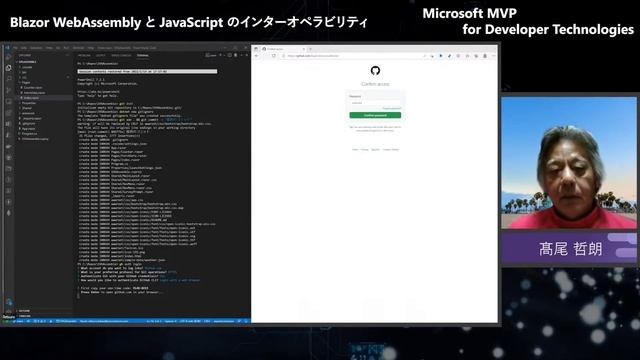Select the TERMINAL panel tab
640x360 pixels.
click(142, 55)
